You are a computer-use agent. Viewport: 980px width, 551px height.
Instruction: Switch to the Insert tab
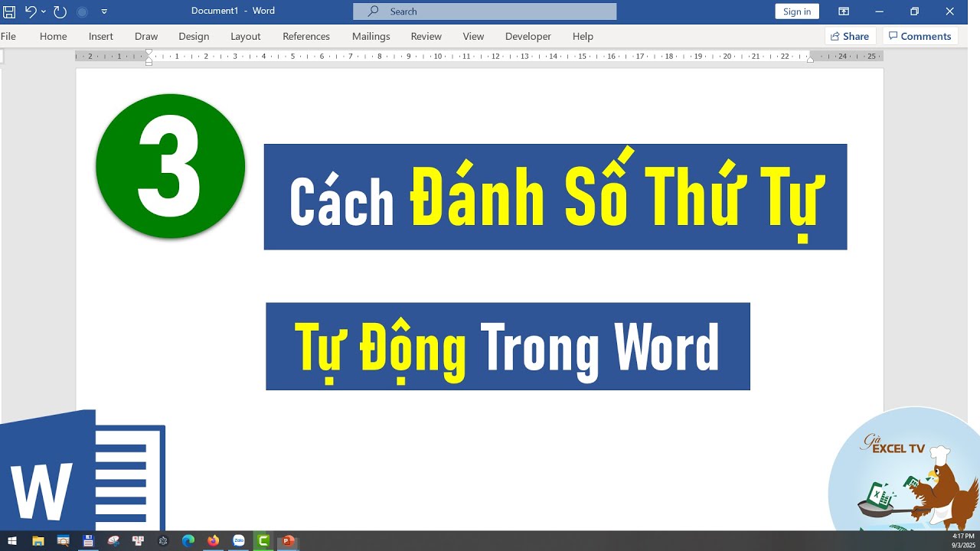[101, 36]
